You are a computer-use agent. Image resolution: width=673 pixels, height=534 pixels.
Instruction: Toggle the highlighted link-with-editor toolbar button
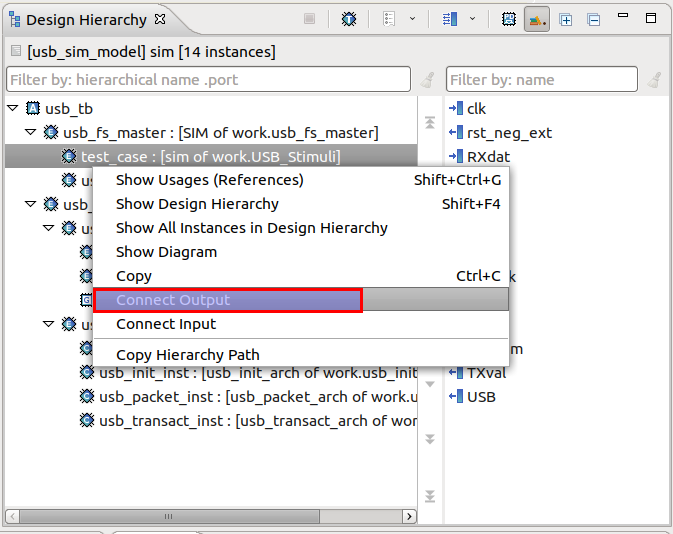(x=537, y=19)
